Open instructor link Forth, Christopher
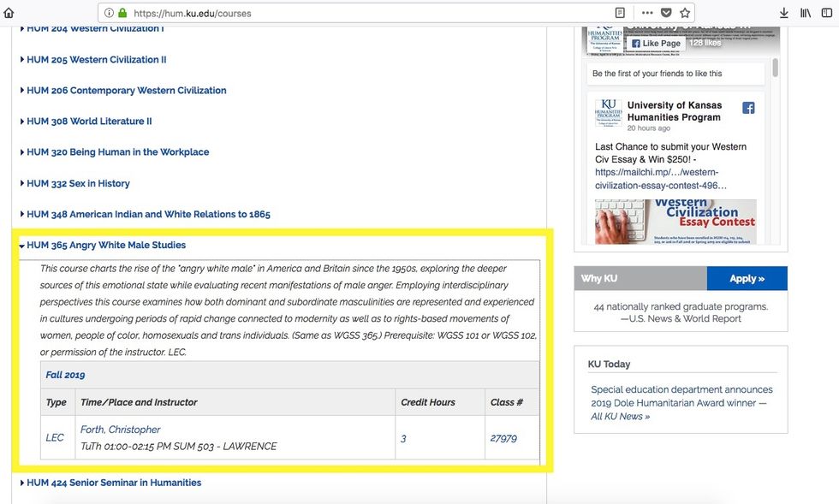 (x=120, y=430)
